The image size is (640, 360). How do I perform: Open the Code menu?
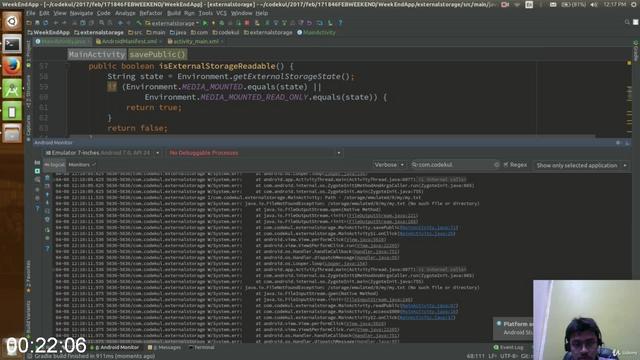pos(103,13)
